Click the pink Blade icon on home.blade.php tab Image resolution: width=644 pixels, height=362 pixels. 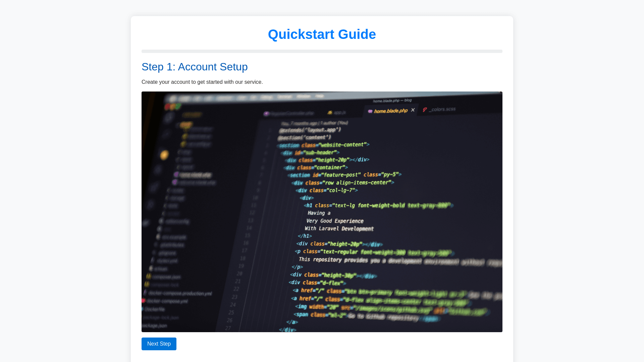370,111
